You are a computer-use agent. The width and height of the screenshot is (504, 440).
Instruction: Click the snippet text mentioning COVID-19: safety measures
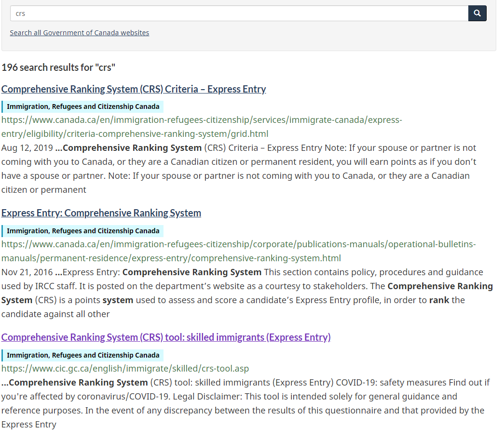245,403
